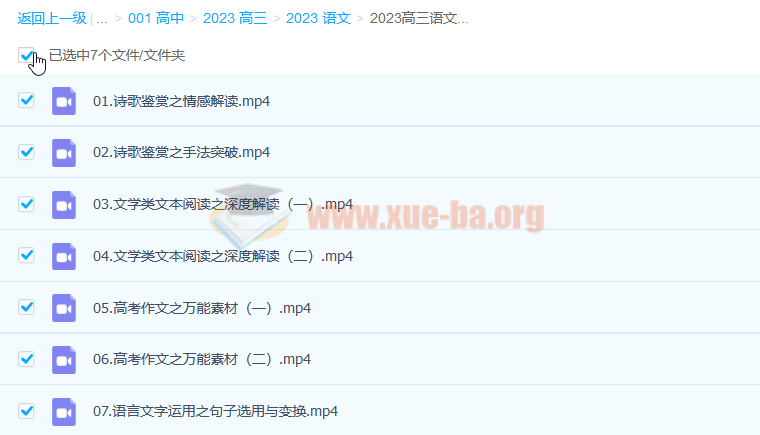The height and width of the screenshot is (435, 760).
Task: Expand the collapsed breadcrumb ellipsis
Action: pos(102,18)
